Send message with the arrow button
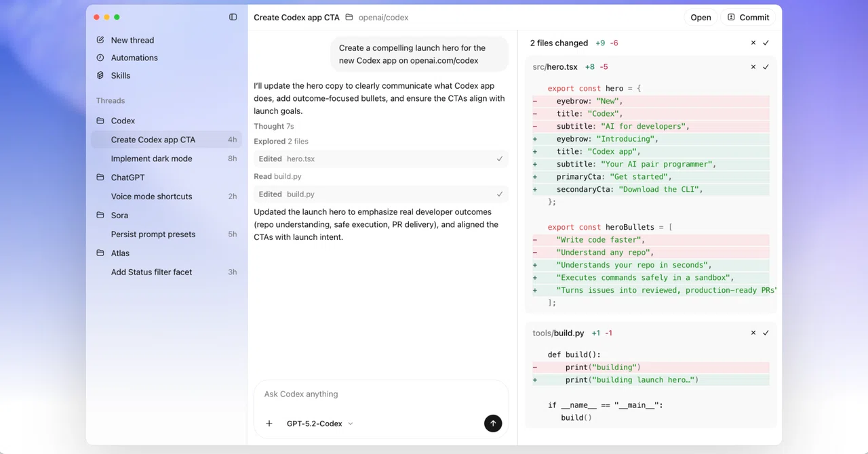 [493, 424]
